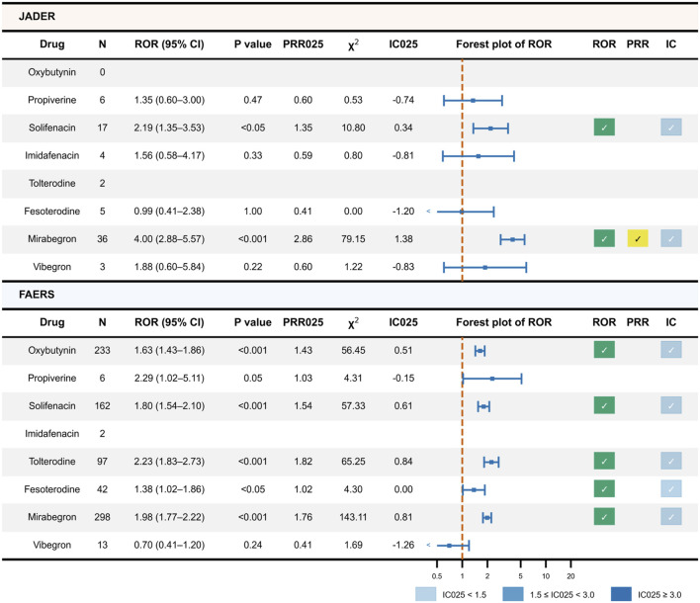Click the blue IC checkmark for JADER Solifenacin

(x=671, y=128)
